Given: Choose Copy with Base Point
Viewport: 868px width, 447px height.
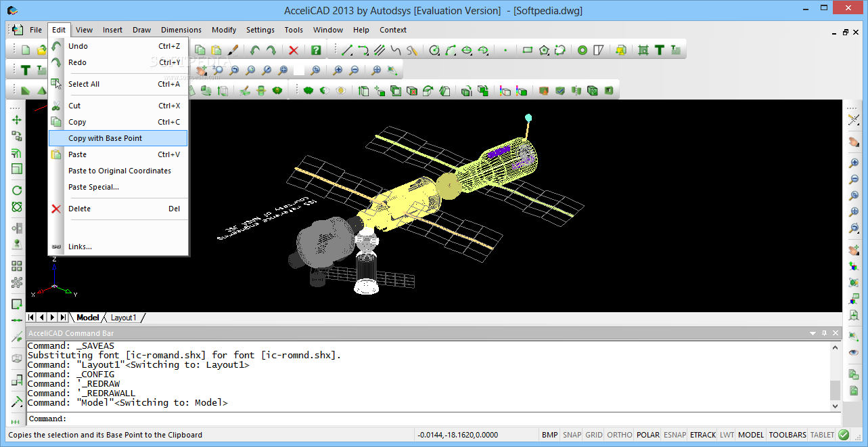Looking at the screenshot, I should [118, 138].
